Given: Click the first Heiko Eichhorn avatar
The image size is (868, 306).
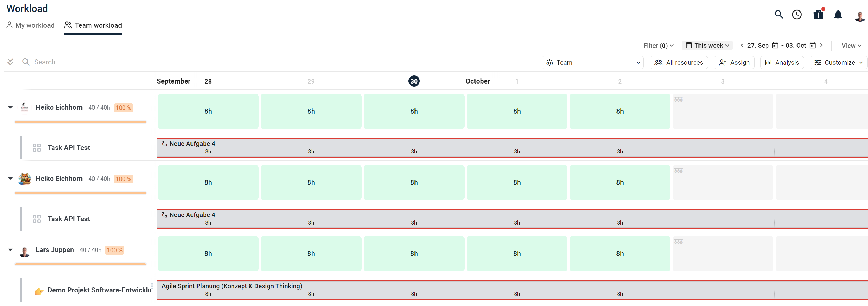Looking at the screenshot, I should (x=25, y=107).
